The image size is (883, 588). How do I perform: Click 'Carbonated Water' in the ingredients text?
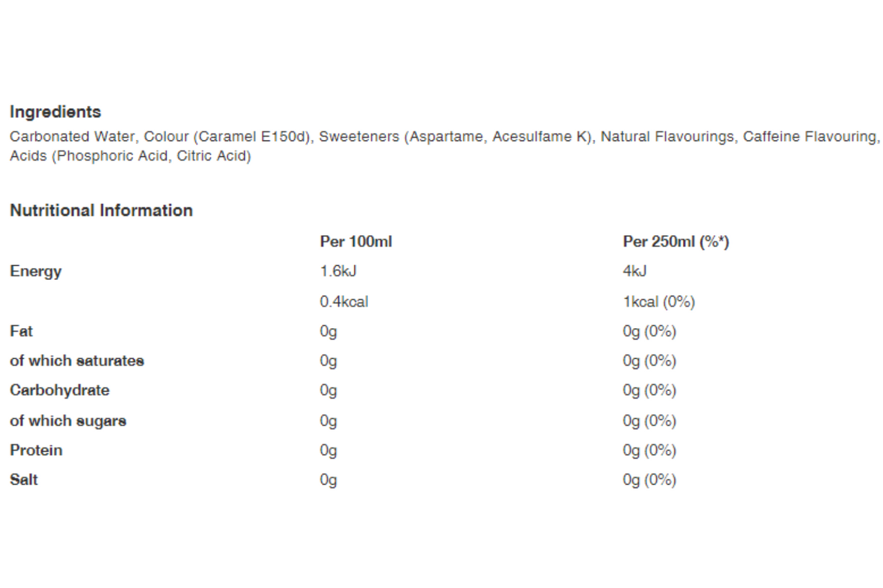[72, 137]
